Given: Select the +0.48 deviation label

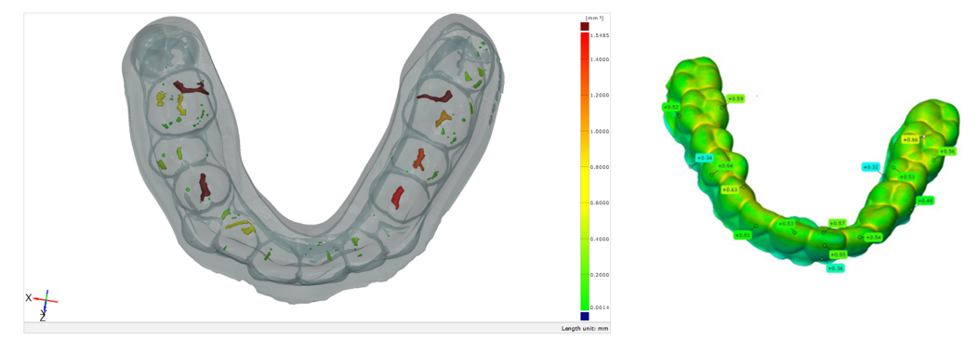Looking at the screenshot, I should [x=926, y=201].
